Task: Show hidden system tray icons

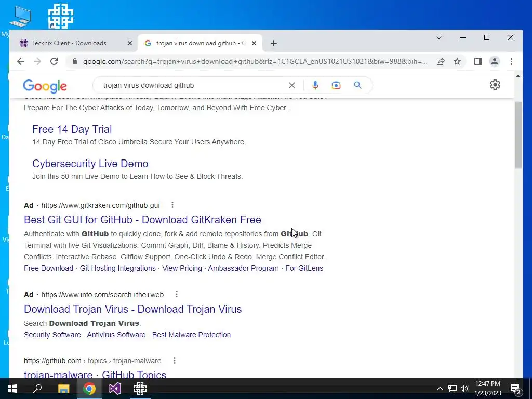Action: [x=440, y=389]
